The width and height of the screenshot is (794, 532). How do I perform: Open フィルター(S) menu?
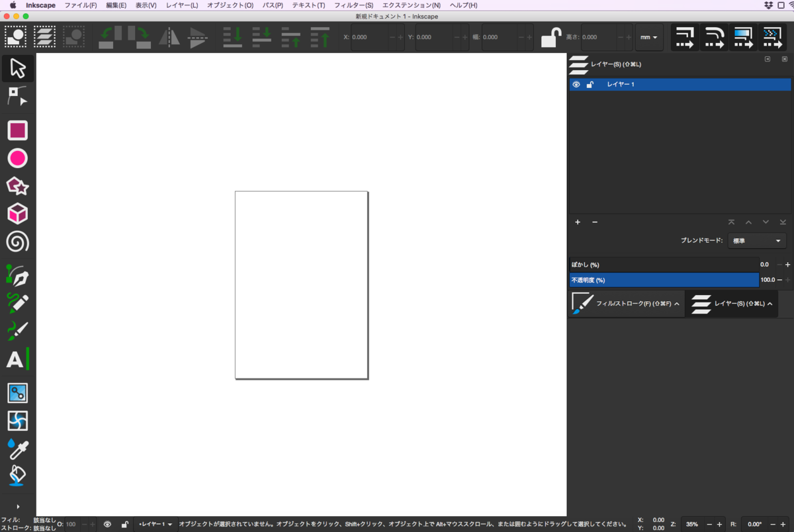click(354, 5)
